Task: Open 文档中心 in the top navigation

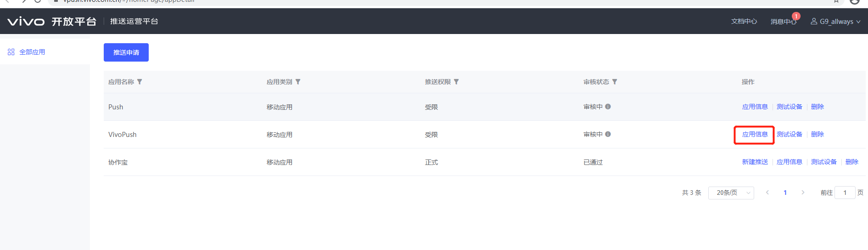Action: click(744, 22)
